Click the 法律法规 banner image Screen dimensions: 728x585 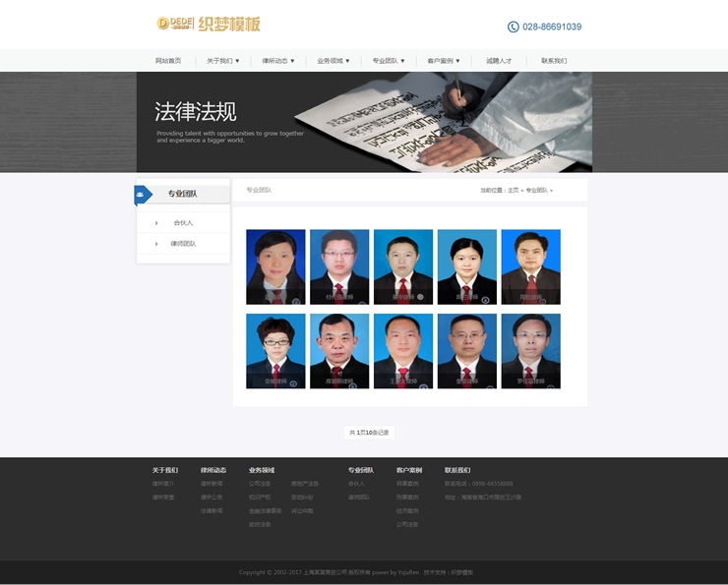364,122
